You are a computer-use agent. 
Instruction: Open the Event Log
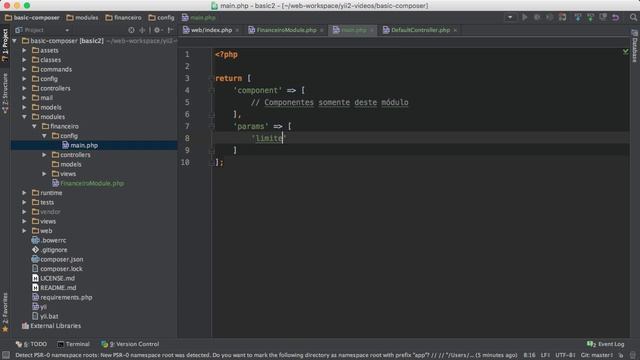[x=606, y=344]
